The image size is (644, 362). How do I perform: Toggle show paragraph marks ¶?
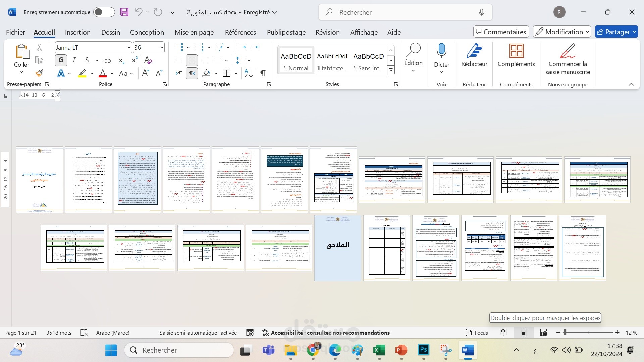(263, 73)
